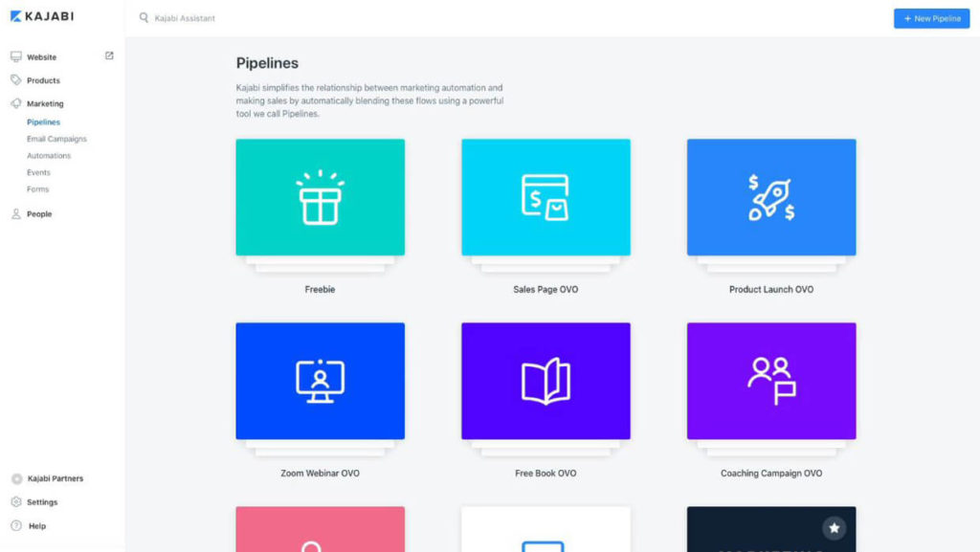Open the Products section
The height and width of the screenshot is (552, 980).
click(x=43, y=80)
